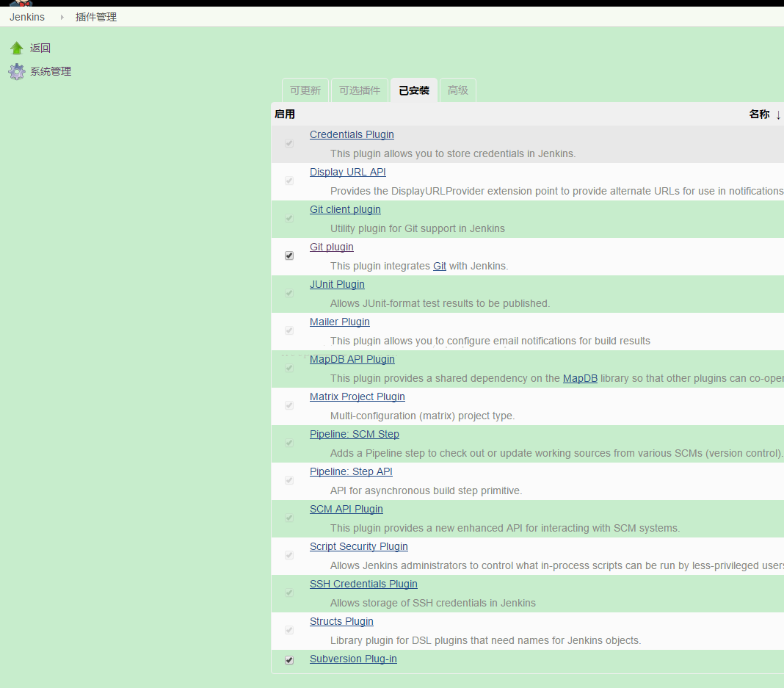The image size is (784, 688).
Task: Open the SSH Credentials Plugin link
Action: [x=363, y=584]
